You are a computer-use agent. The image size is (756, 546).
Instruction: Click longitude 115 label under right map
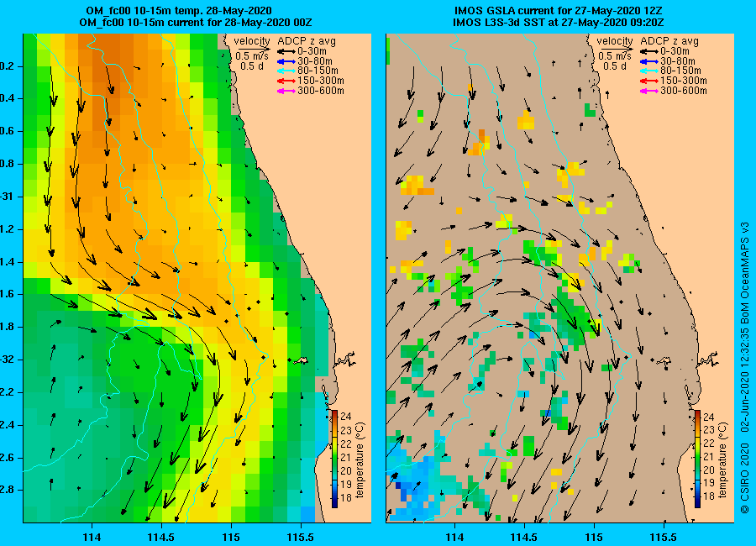point(594,538)
